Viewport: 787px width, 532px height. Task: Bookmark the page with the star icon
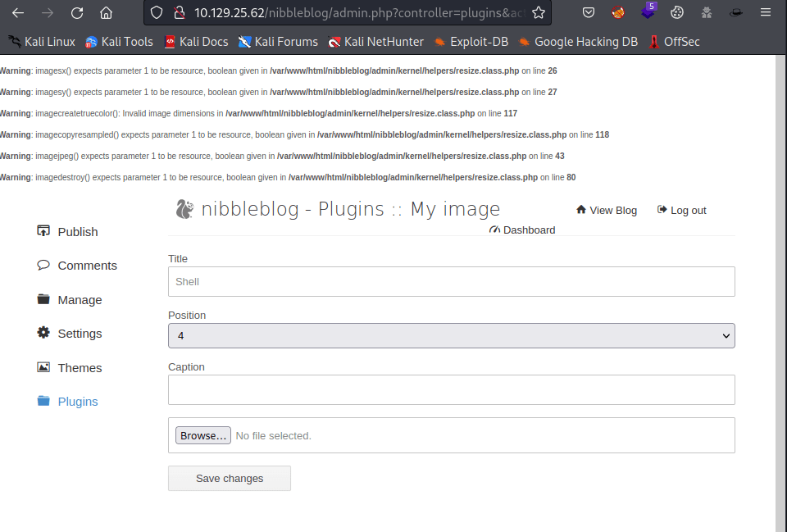(537, 13)
